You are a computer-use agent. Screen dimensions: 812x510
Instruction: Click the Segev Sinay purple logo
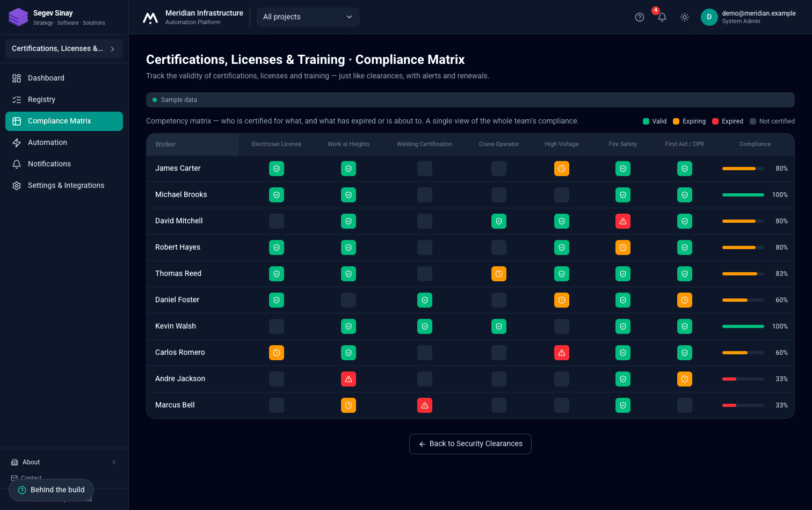(x=18, y=17)
